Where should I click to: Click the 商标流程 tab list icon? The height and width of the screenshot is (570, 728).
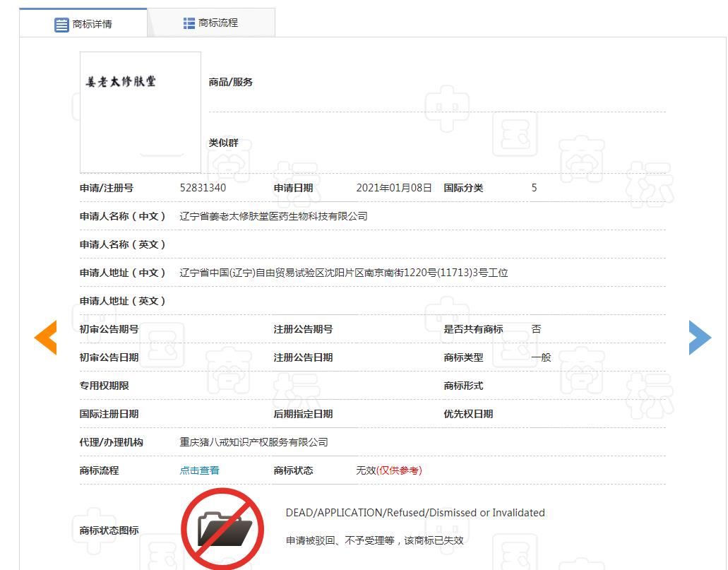click(189, 23)
